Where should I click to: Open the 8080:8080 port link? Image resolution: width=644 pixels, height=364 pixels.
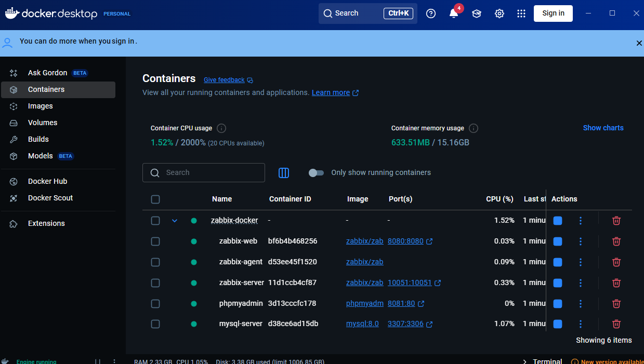pos(405,241)
